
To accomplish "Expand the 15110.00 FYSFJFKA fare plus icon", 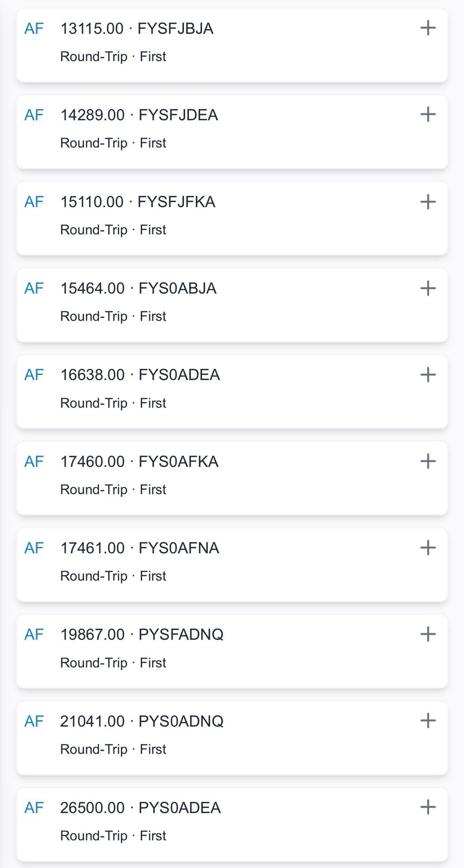I will [x=428, y=202].
